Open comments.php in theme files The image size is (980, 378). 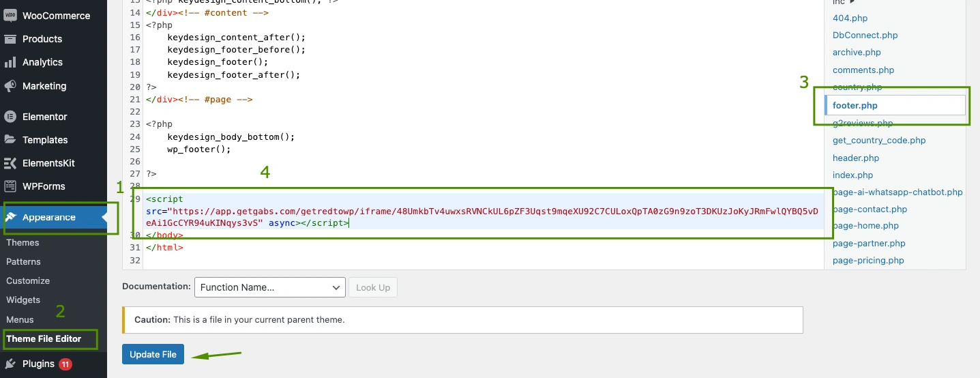pyautogui.click(x=863, y=70)
